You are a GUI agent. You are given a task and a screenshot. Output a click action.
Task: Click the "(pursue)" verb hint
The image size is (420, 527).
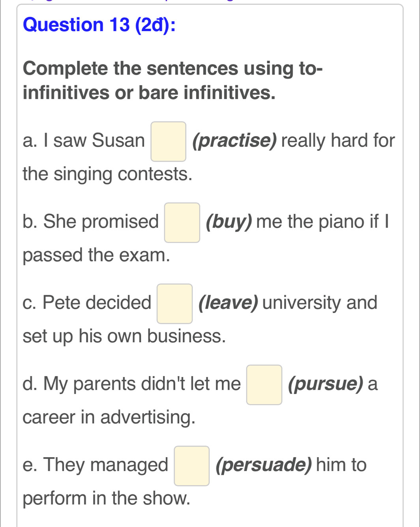(326, 384)
